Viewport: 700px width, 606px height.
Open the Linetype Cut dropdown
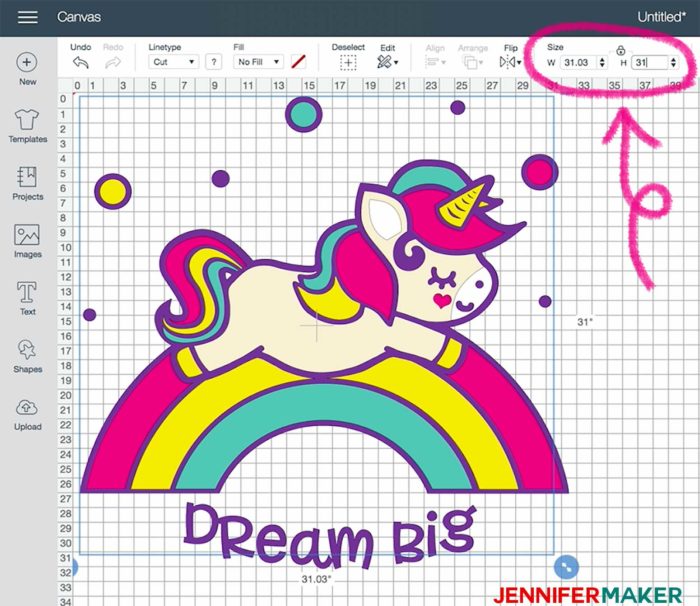173,62
